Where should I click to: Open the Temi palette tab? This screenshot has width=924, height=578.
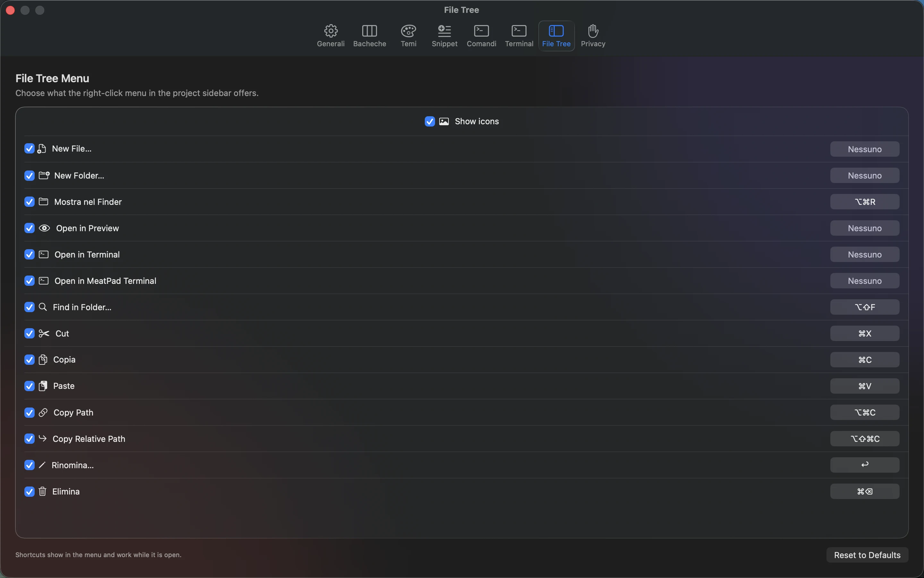click(x=408, y=36)
